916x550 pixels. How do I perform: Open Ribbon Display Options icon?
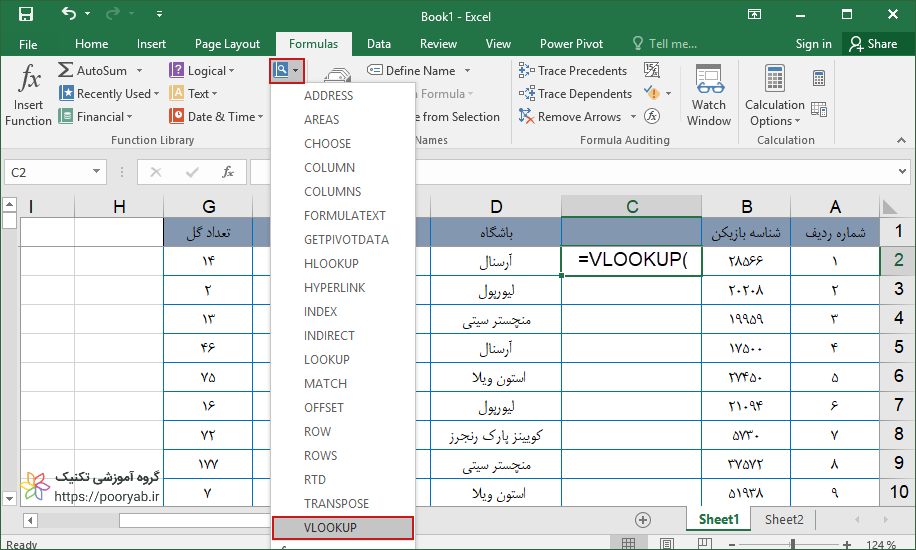point(755,15)
